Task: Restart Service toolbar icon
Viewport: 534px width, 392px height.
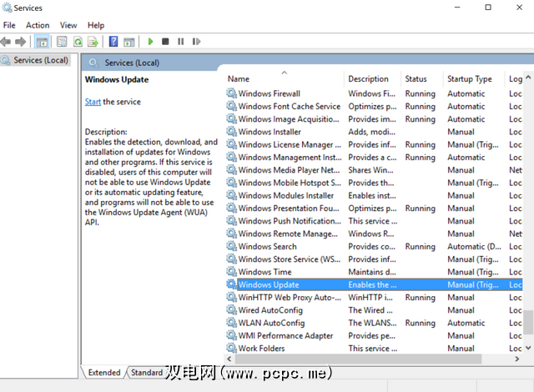Action: click(x=196, y=42)
